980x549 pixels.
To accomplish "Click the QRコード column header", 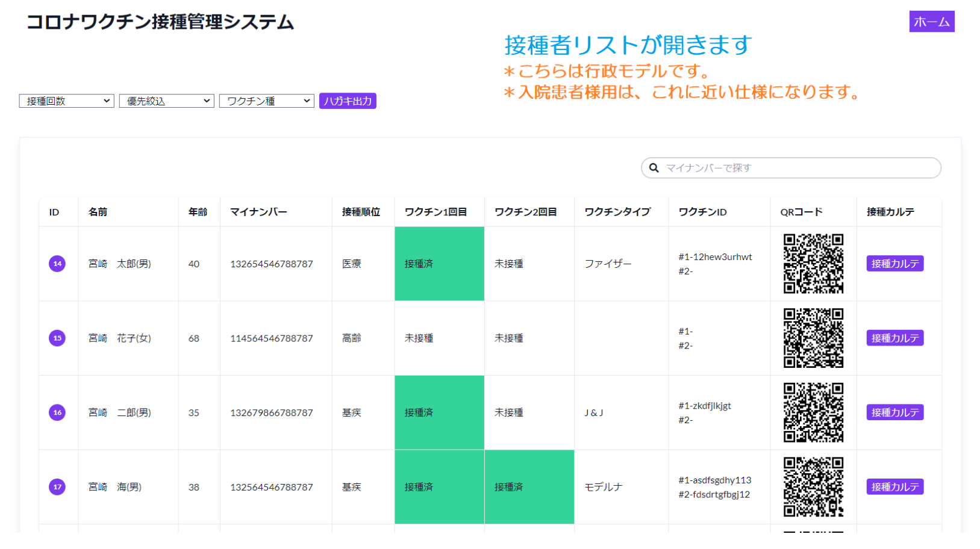I will [x=801, y=212].
